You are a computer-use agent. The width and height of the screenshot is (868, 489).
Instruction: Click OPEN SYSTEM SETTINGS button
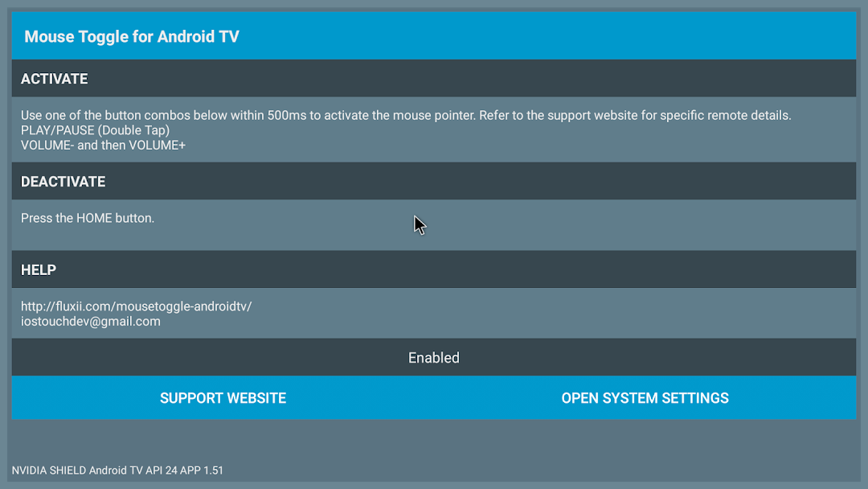click(645, 397)
